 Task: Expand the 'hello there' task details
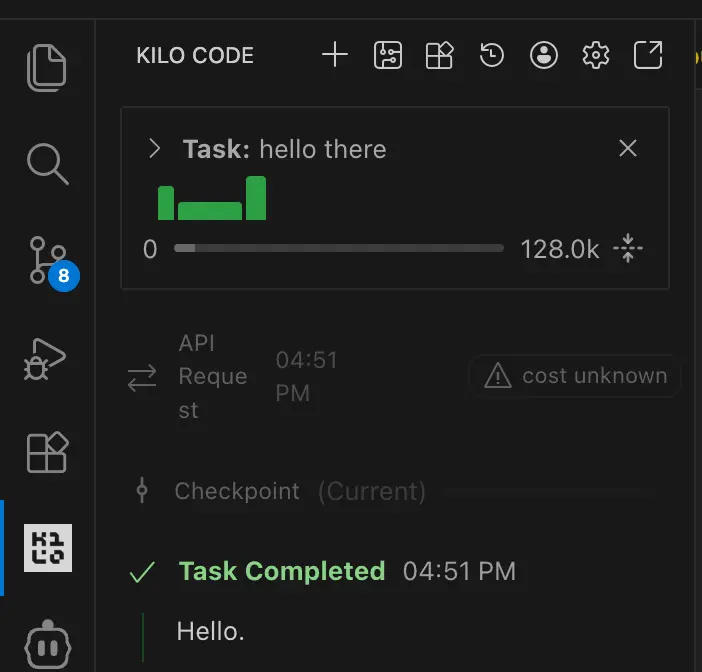point(154,149)
